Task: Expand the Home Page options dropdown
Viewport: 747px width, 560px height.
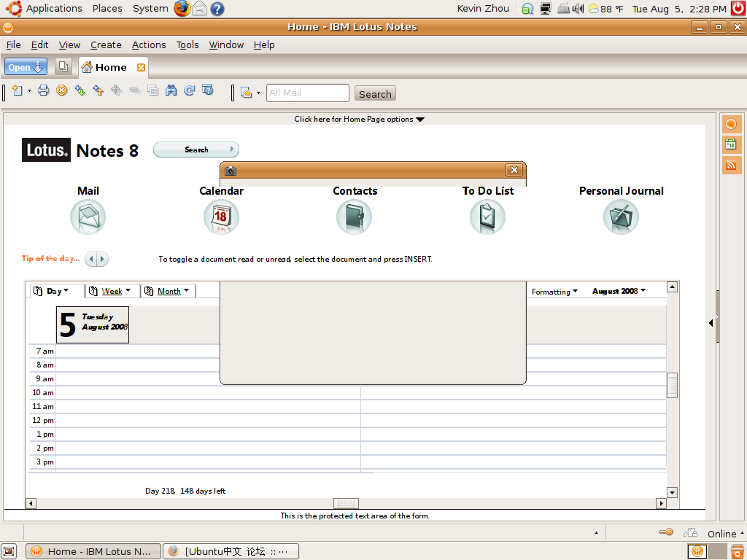Action: [x=359, y=119]
